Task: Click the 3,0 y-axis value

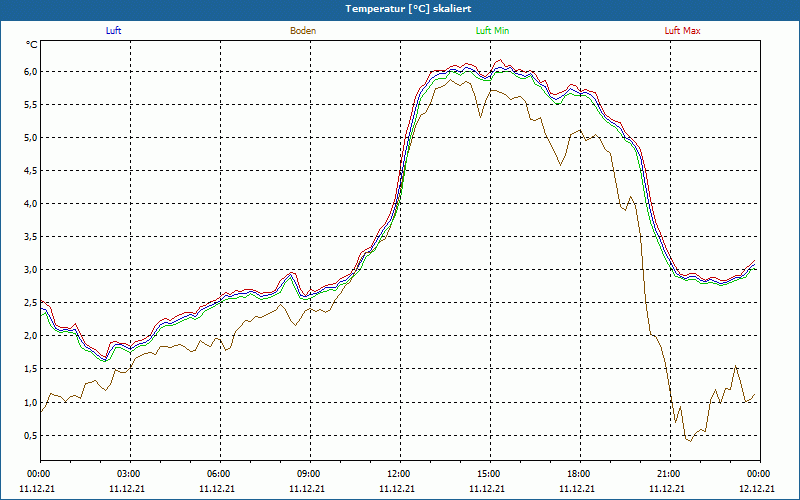Action: click(x=32, y=270)
